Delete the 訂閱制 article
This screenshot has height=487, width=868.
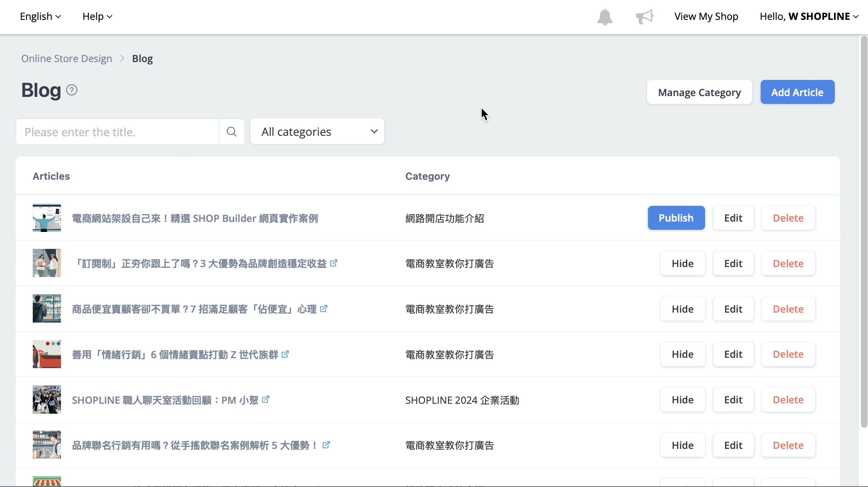pyautogui.click(x=788, y=263)
